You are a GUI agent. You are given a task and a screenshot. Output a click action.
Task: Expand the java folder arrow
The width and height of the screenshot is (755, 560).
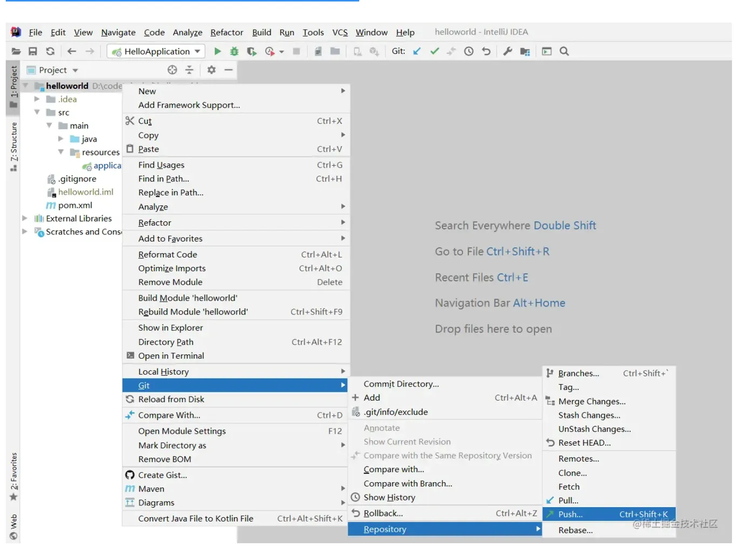point(61,139)
